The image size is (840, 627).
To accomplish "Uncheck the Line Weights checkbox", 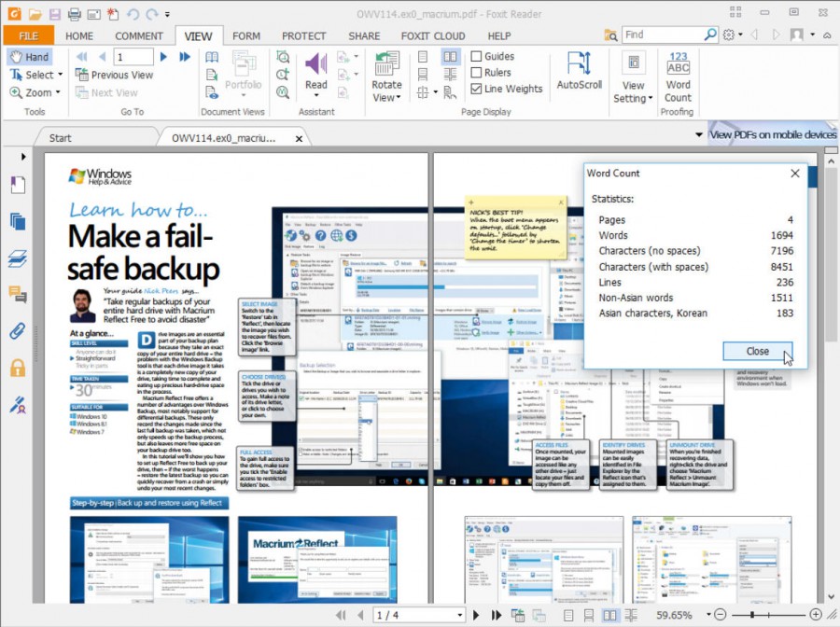I will (476, 89).
